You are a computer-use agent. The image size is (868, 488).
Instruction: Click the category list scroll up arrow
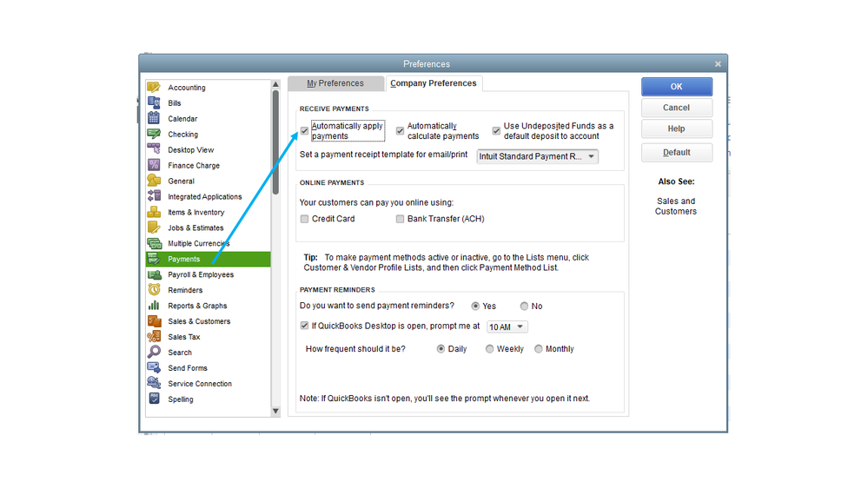(x=275, y=84)
